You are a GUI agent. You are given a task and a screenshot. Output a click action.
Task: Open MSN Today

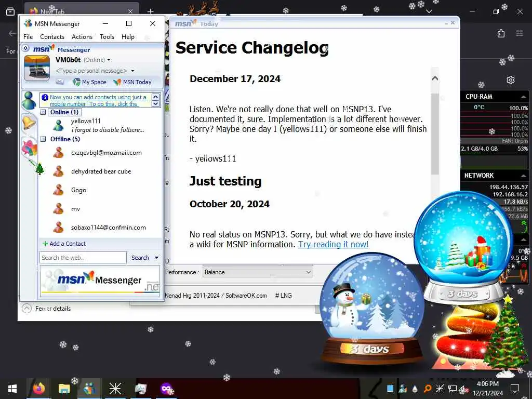pyautogui.click(x=132, y=82)
